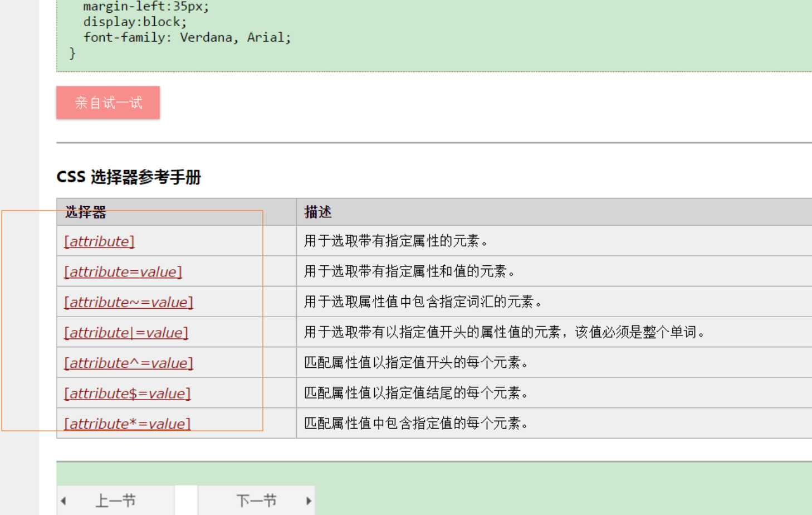Viewport: 812px width, 515px height.
Task: Click the right arrow beside 下一节
Action: pos(309,501)
